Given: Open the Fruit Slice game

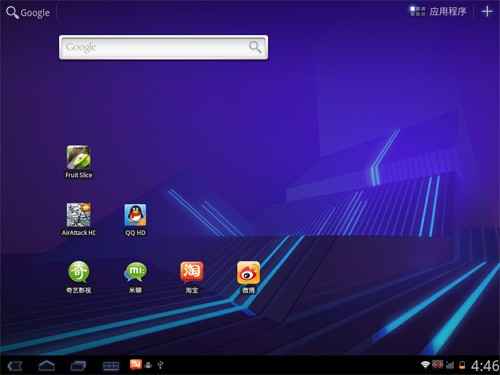Looking at the screenshot, I should tap(78, 162).
